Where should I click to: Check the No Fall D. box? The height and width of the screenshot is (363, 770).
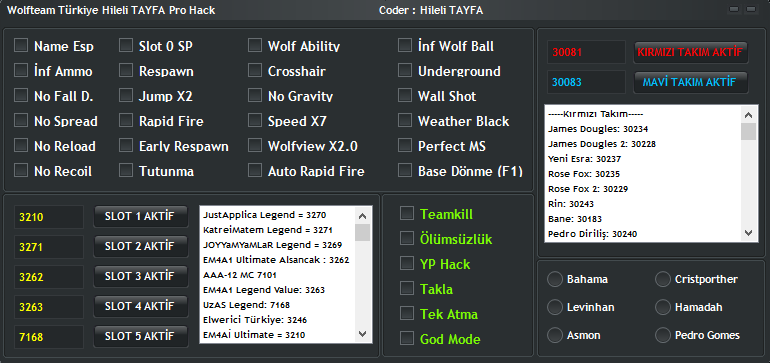(x=21, y=96)
